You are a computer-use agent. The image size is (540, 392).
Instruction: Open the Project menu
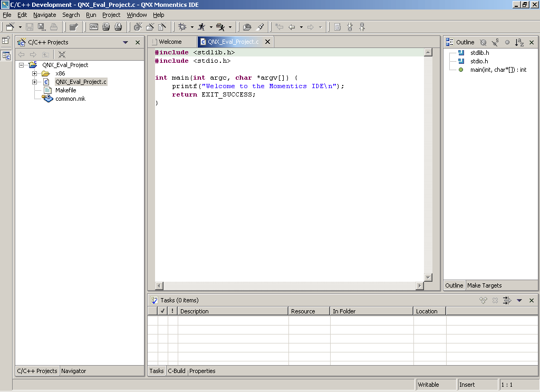(x=111, y=15)
